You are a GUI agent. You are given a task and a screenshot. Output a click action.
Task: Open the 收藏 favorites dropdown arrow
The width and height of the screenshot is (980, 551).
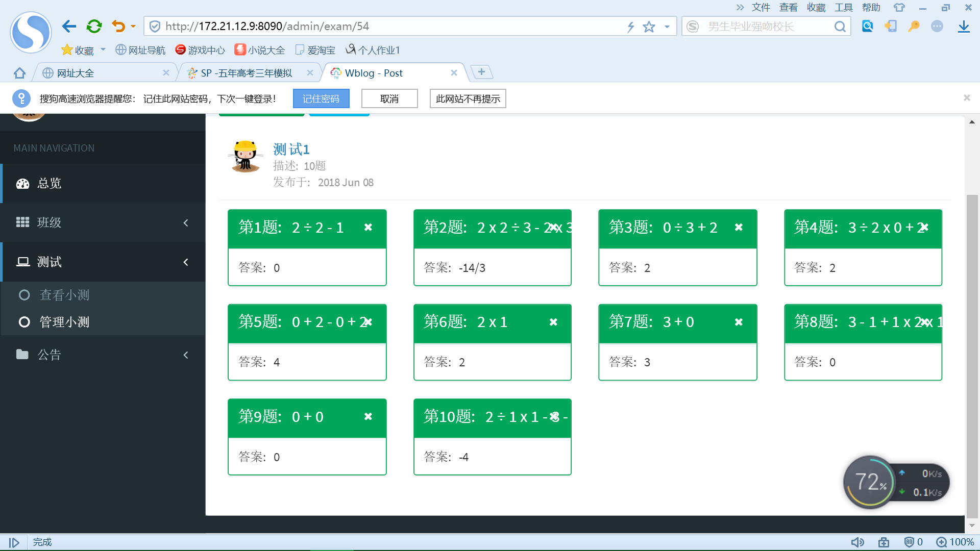tap(103, 50)
